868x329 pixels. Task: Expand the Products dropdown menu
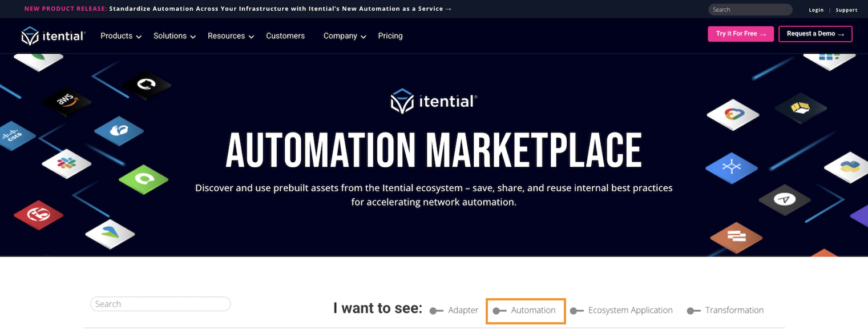click(120, 36)
